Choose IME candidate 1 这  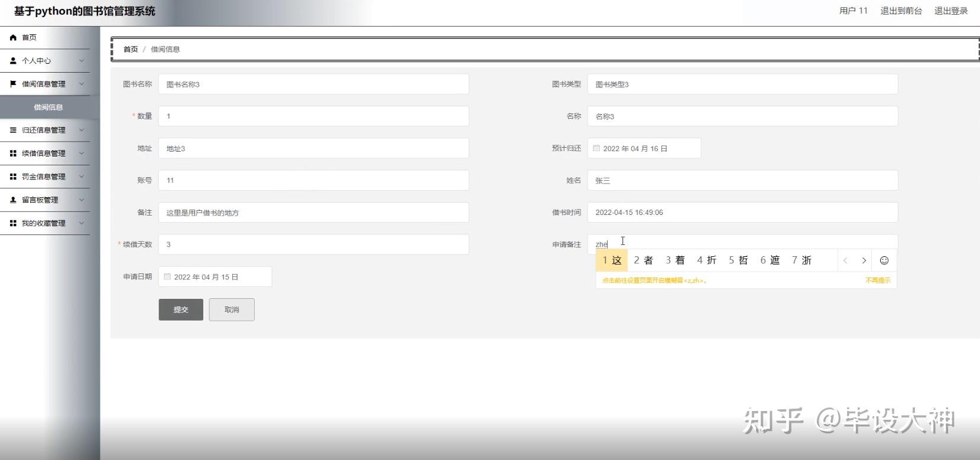point(612,260)
